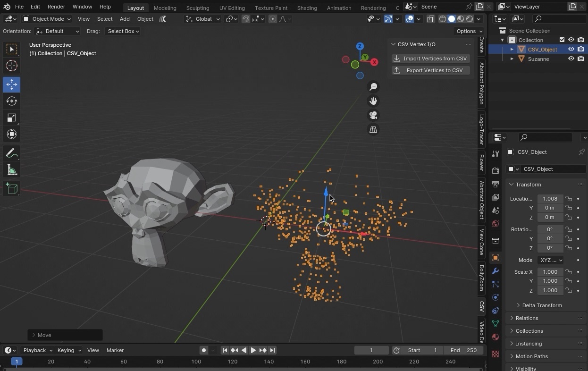Select the Scale tool
Image resolution: width=588 pixels, height=371 pixels.
[11, 118]
